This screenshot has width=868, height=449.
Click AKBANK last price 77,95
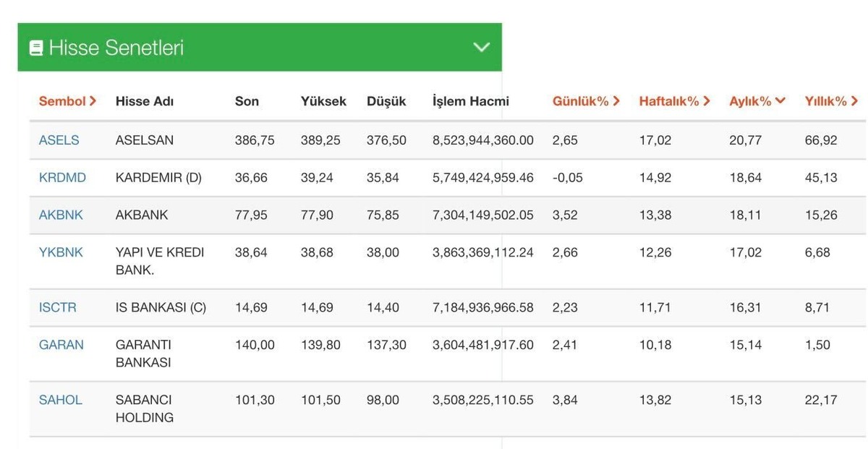pyautogui.click(x=251, y=215)
